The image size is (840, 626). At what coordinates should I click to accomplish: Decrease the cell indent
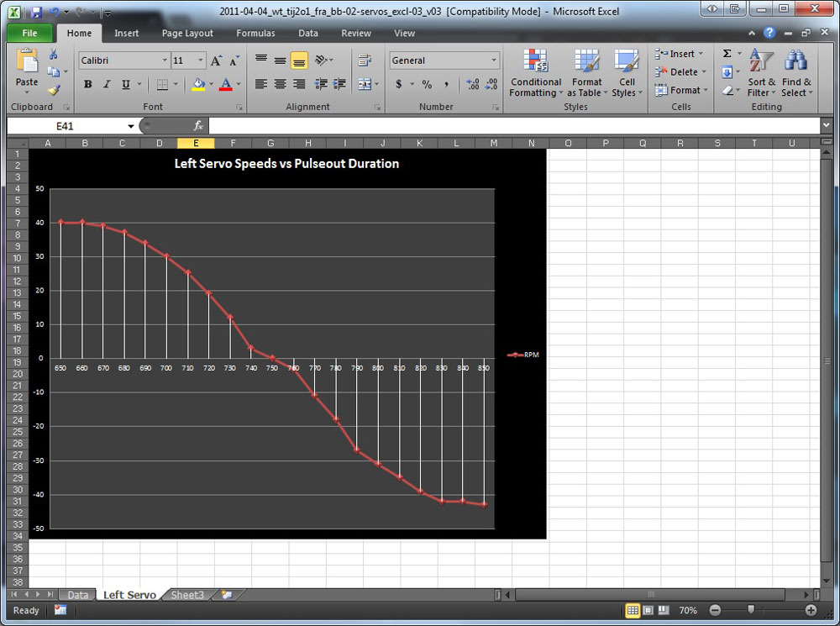pos(321,84)
